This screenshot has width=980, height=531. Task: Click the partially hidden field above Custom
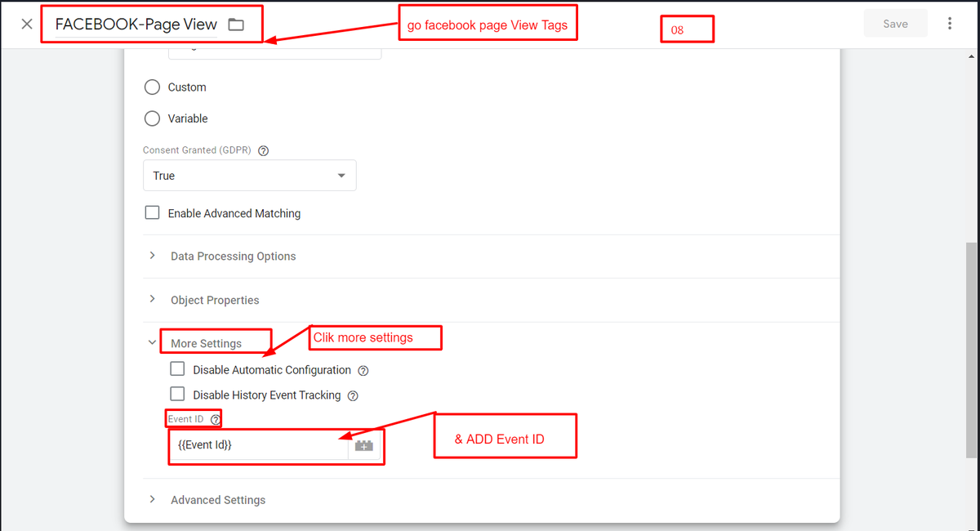point(274,53)
